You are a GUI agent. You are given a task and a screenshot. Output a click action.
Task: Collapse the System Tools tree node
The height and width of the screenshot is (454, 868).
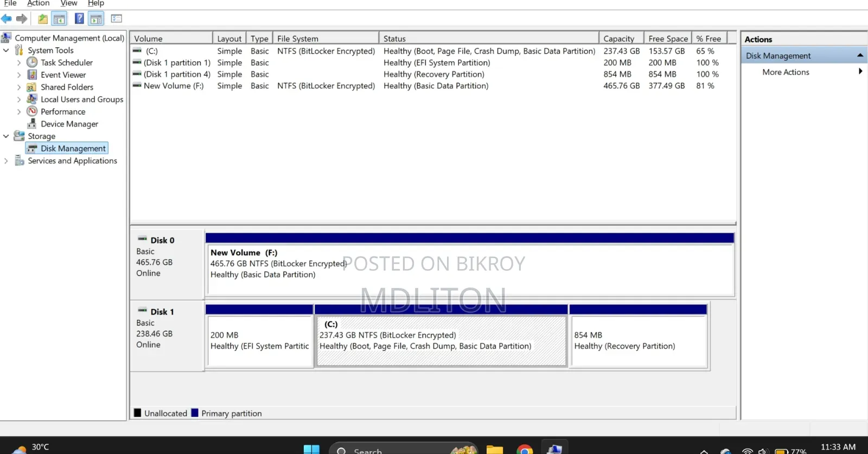(6, 50)
